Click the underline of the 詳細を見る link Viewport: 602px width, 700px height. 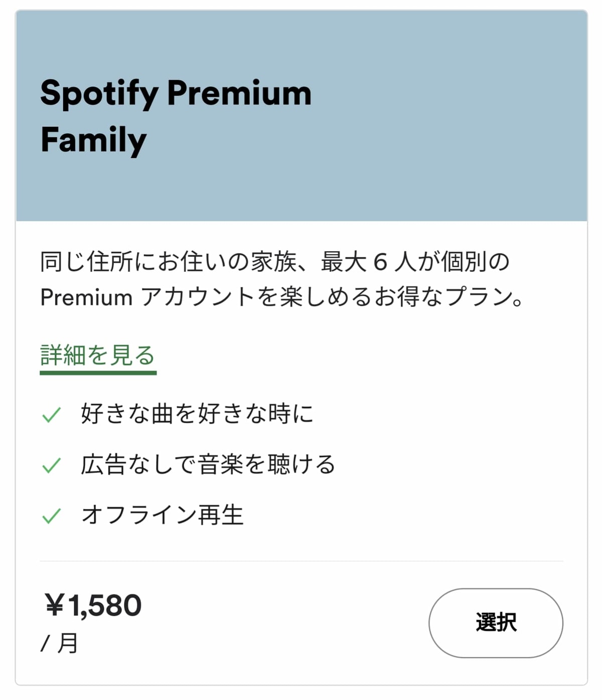(x=98, y=371)
